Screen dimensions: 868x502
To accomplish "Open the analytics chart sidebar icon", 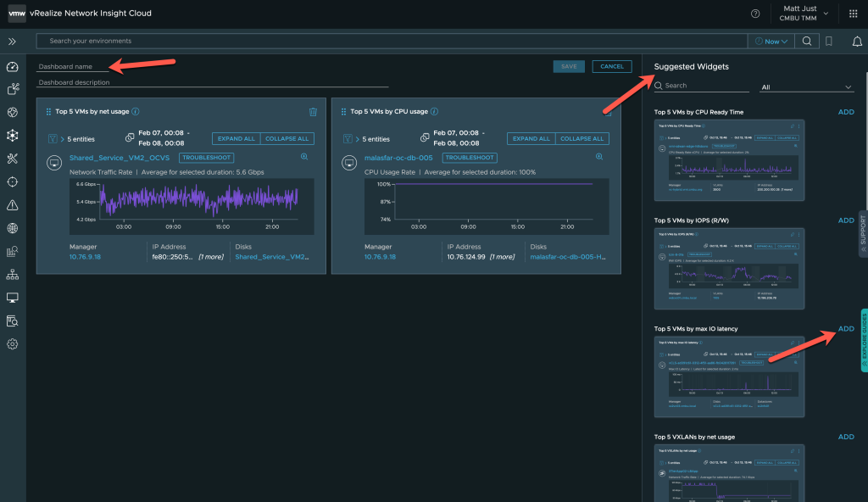I will tap(12, 252).
